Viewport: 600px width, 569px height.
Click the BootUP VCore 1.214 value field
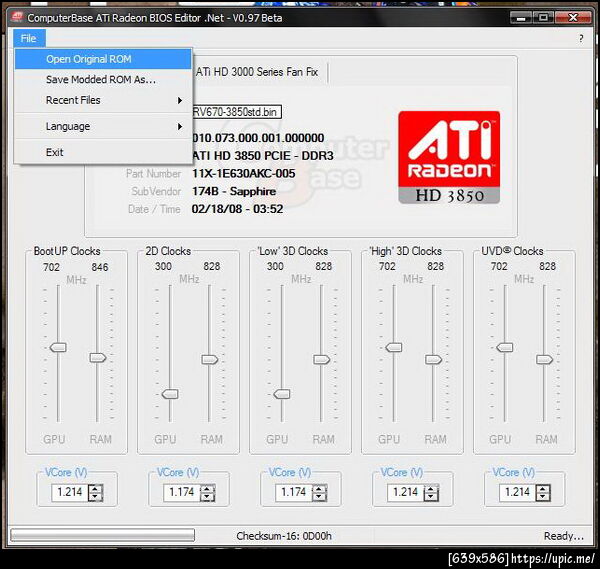pyautogui.click(x=70, y=492)
